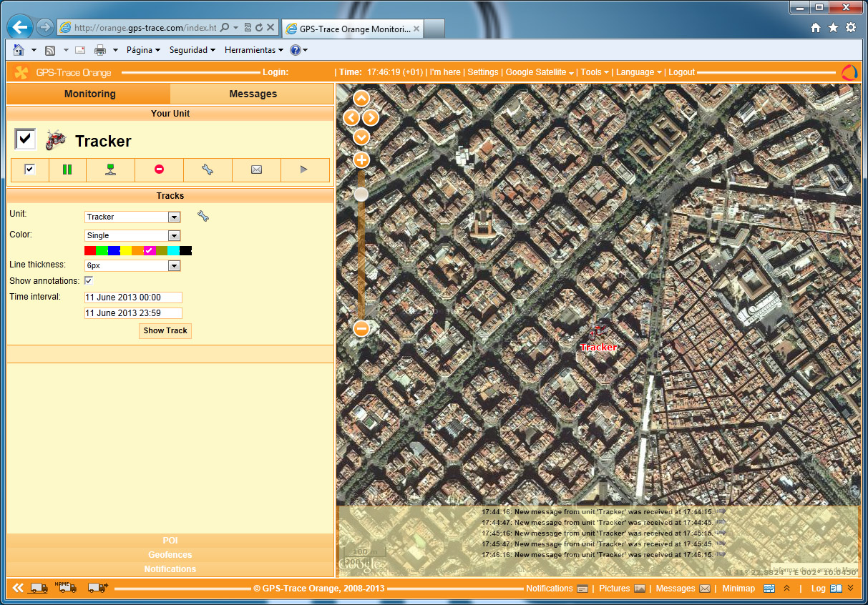Viewport: 868px width, 605px height.
Task: Select the red track color swatch
Action: click(x=90, y=250)
